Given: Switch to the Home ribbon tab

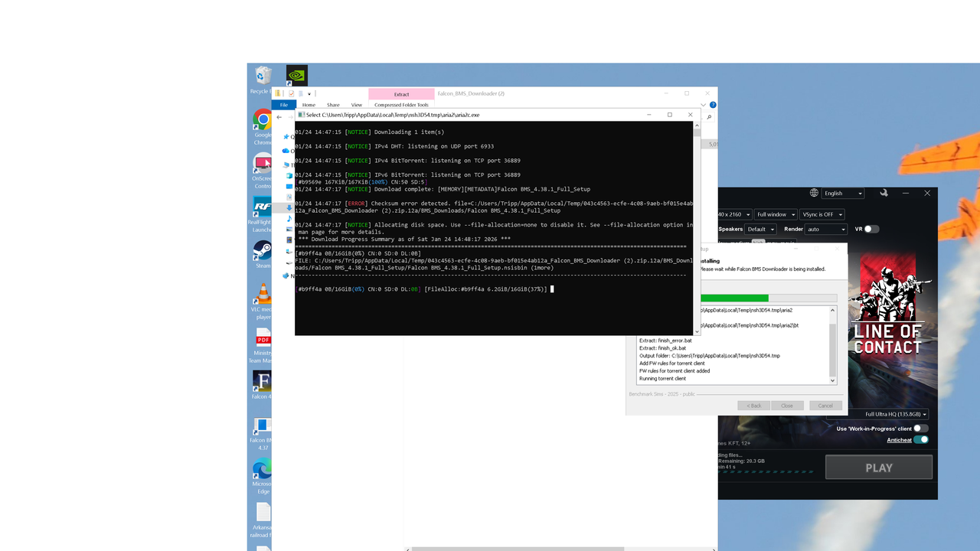Looking at the screenshot, I should pos(309,105).
